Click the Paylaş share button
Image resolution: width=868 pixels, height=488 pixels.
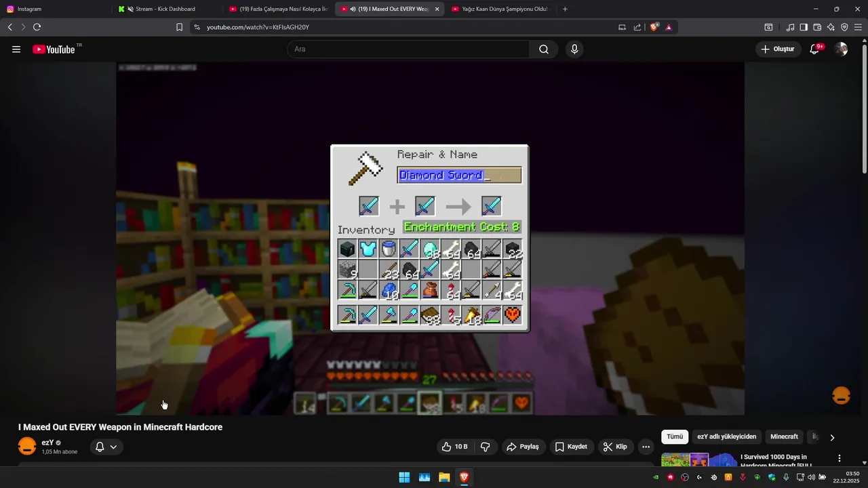point(523,447)
